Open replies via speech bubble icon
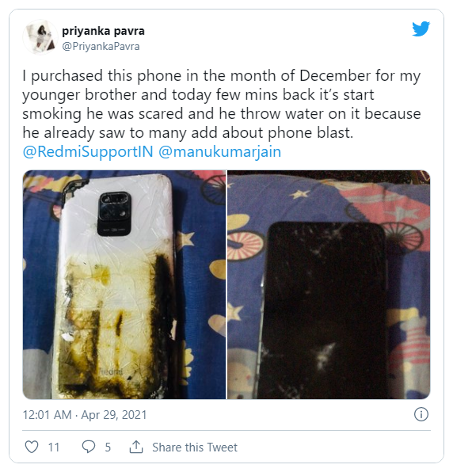 click(x=89, y=447)
